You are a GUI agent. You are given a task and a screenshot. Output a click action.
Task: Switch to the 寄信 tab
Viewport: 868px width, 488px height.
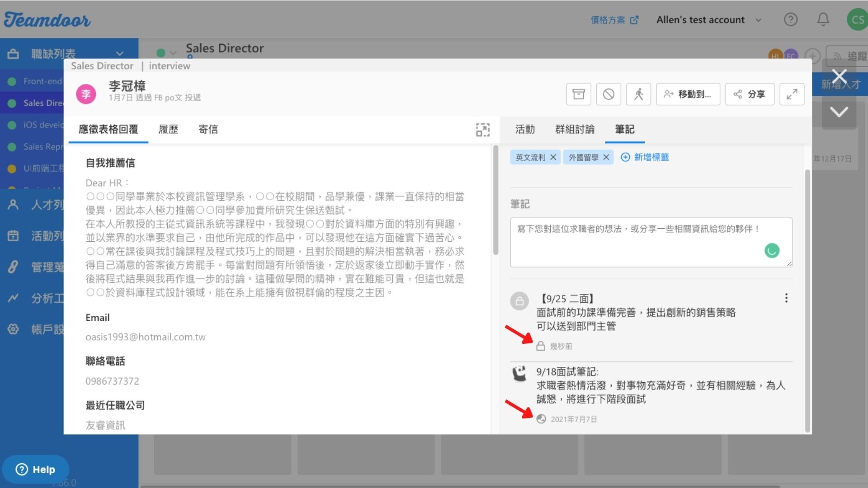pyautogui.click(x=208, y=129)
